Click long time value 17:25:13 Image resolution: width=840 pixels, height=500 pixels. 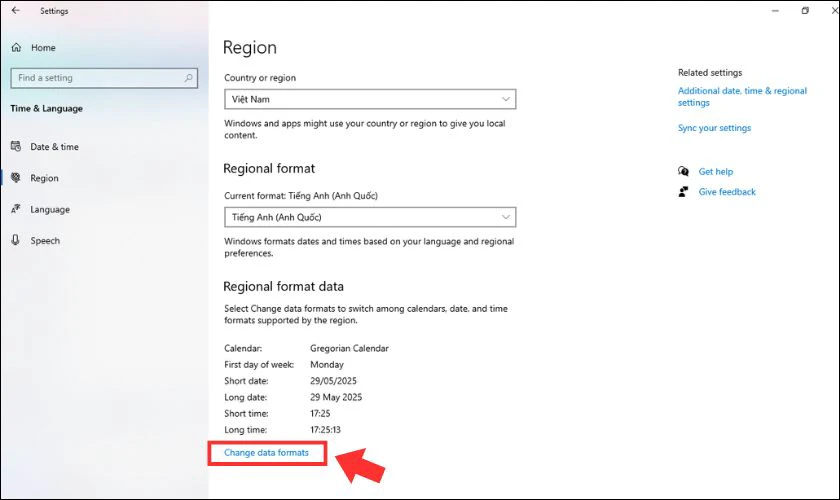325,430
